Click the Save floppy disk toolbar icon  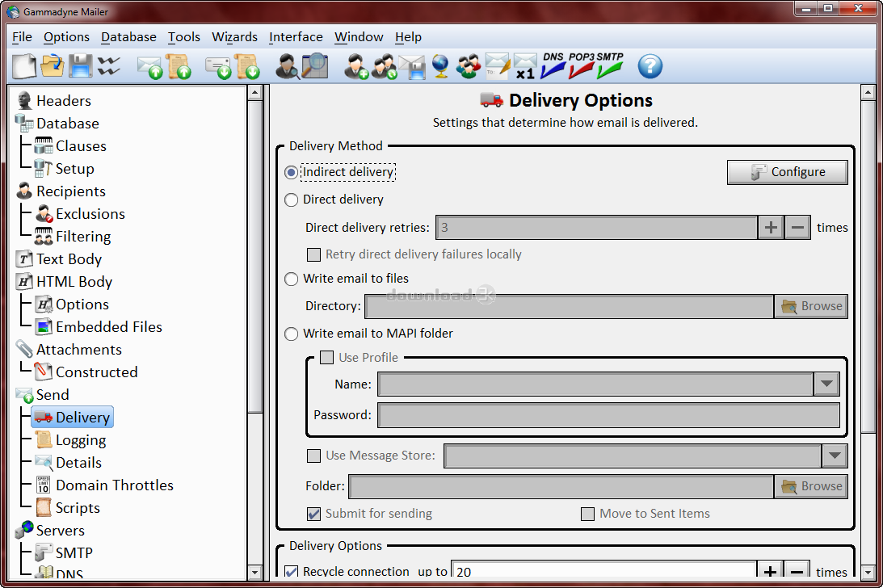(80, 66)
